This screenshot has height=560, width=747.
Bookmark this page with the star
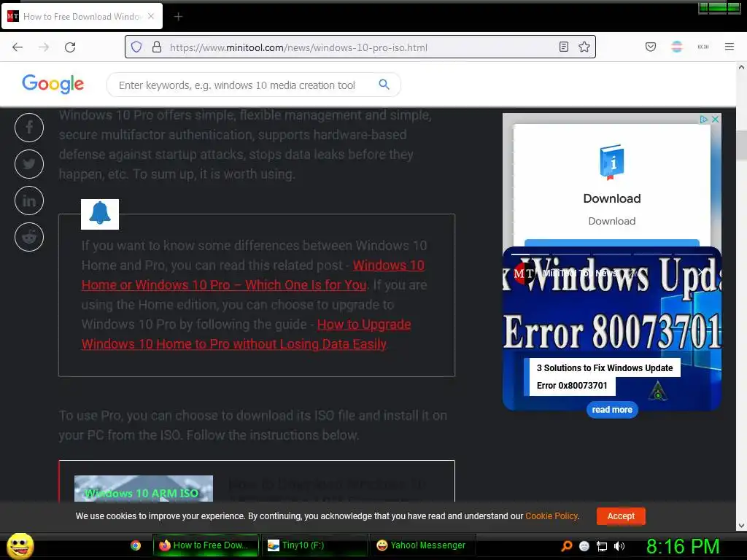tap(584, 47)
